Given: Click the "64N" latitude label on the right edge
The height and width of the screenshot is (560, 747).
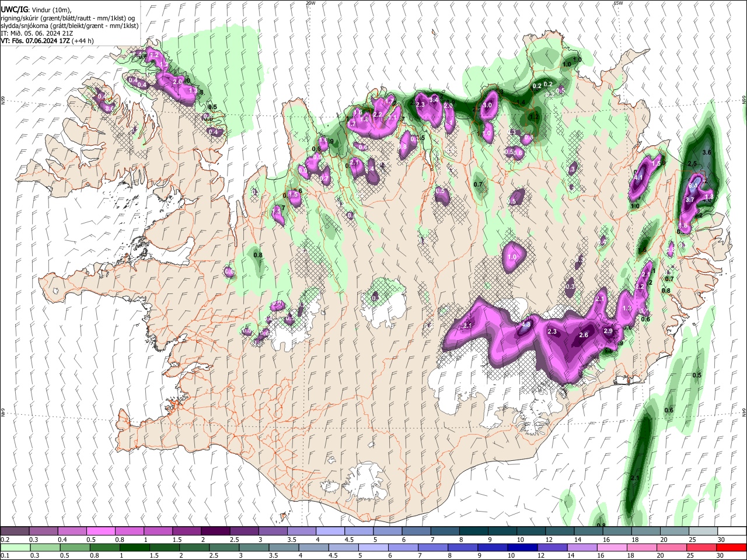Looking at the screenshot, I should (744, 412).
